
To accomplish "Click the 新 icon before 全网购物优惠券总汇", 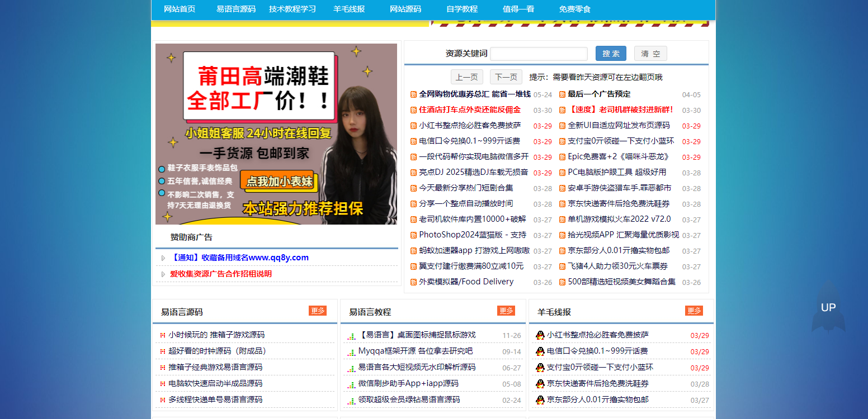I will [x=412, y=94].
